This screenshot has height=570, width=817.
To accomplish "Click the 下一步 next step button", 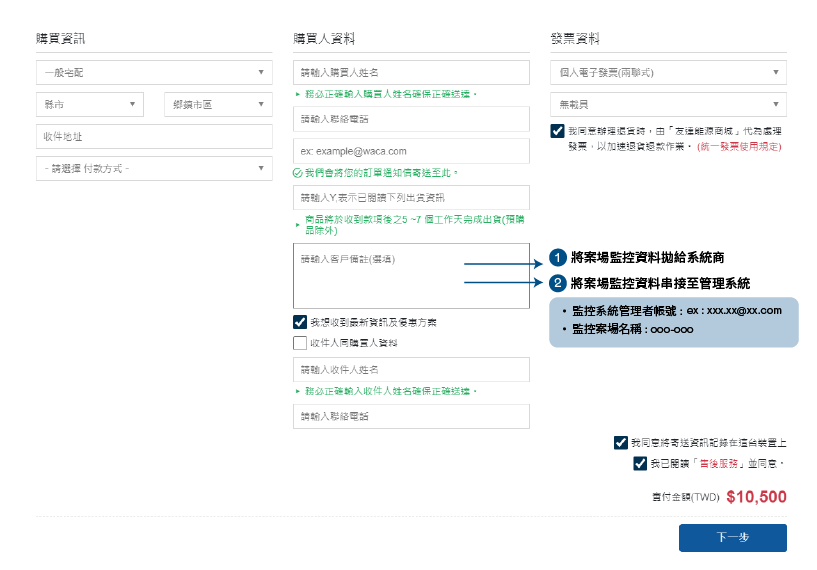I will click(732, 538).
